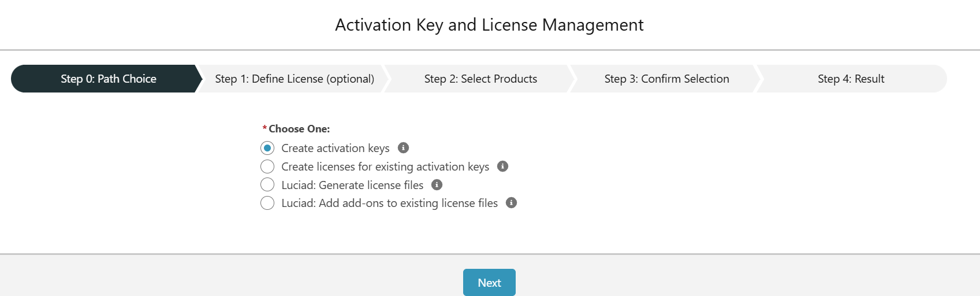Show info for Luciad: Add add-ons option
This screenshot has width=980, height=296.
click(x=511, y=203)
